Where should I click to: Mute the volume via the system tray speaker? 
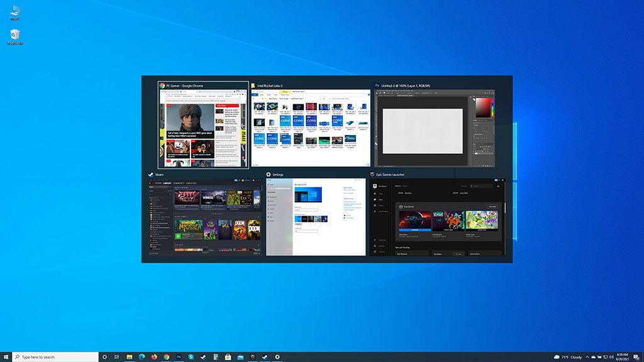pos(611,356)
